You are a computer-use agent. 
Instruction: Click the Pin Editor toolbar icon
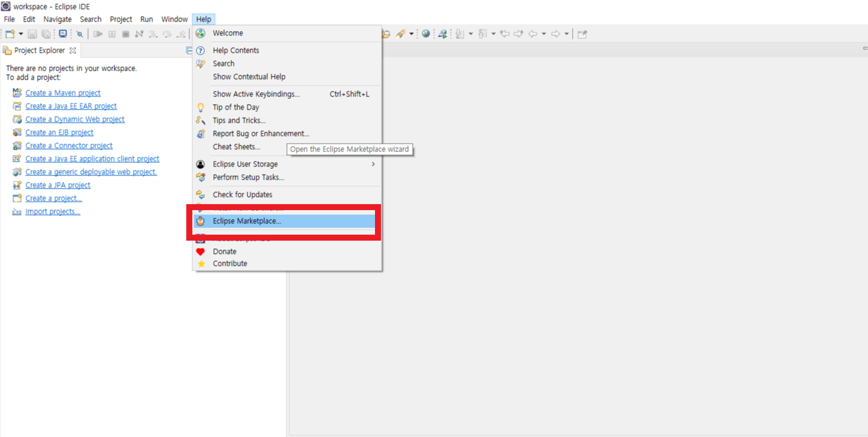(582, 34)
